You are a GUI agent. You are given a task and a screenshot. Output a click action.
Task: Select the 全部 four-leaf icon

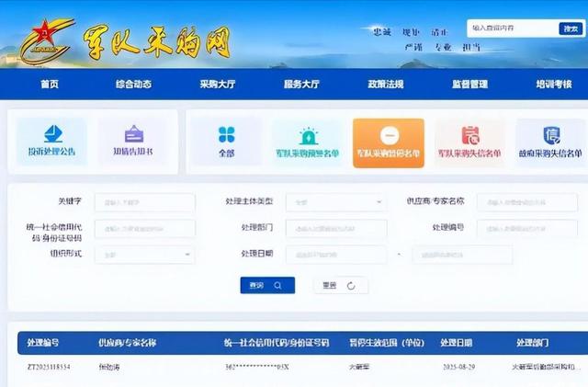[227, 134]
